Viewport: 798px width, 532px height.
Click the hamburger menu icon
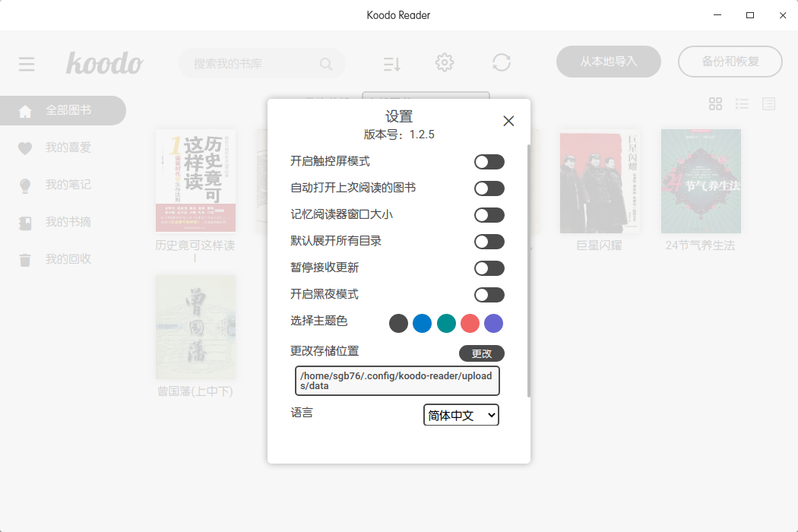coord(27,64)
